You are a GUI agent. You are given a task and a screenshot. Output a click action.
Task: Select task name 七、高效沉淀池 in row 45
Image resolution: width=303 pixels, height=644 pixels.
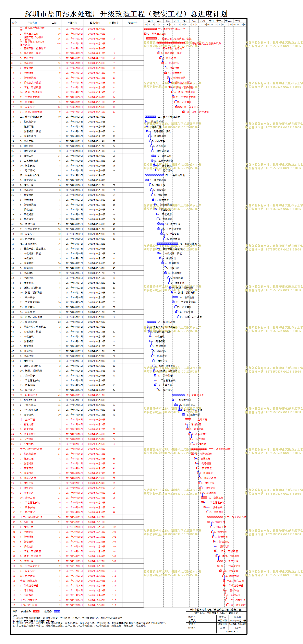28,244
